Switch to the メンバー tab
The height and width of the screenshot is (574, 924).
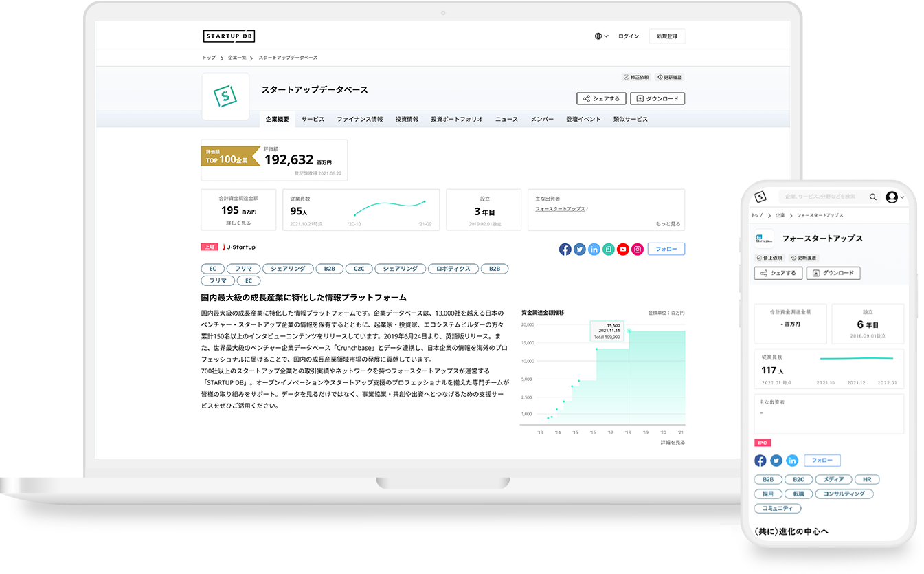click(x=542, y=119)
